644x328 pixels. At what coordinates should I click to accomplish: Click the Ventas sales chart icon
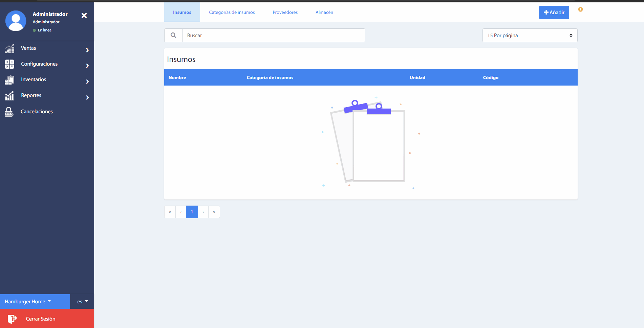pos(9,49)
